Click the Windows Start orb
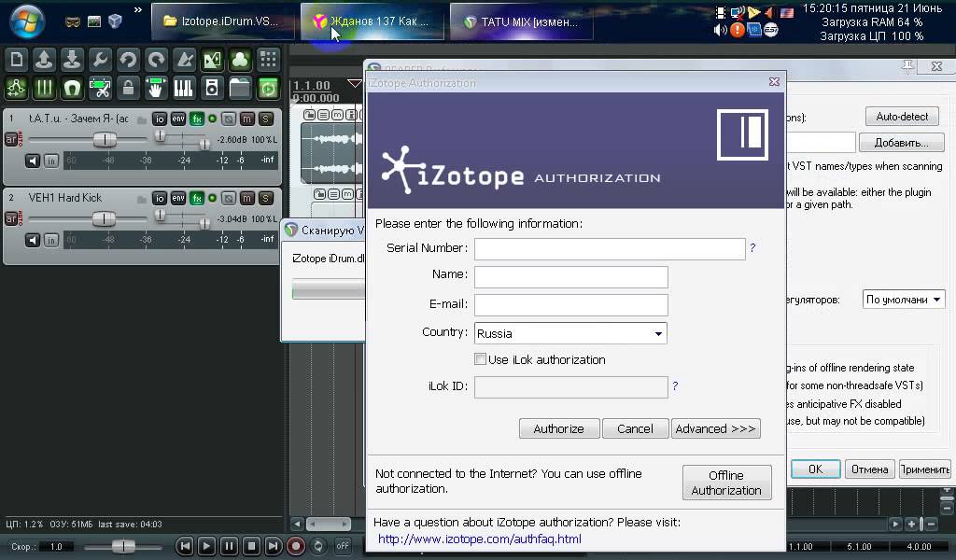The width and height of the screenshot is (956, 560). pyautogui.click(x=27, y=21)
